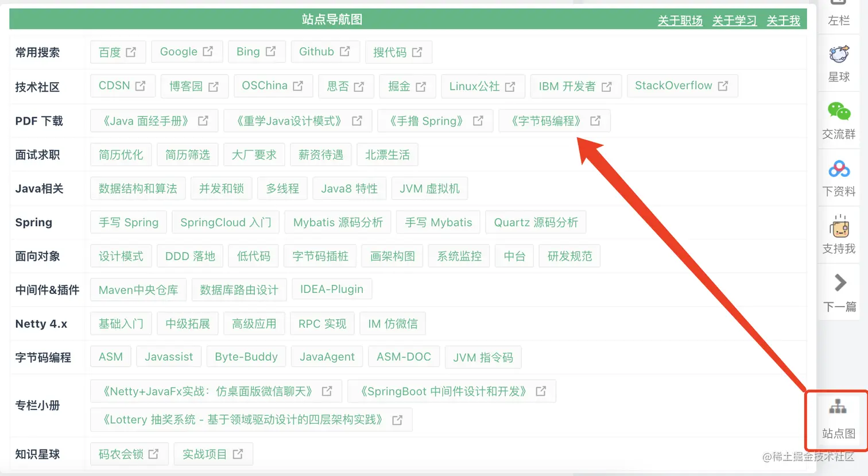The width and height of the screenshot is (868, 476).
Task: Open SpringCloud 入门 series
Action: coord(226,222)
